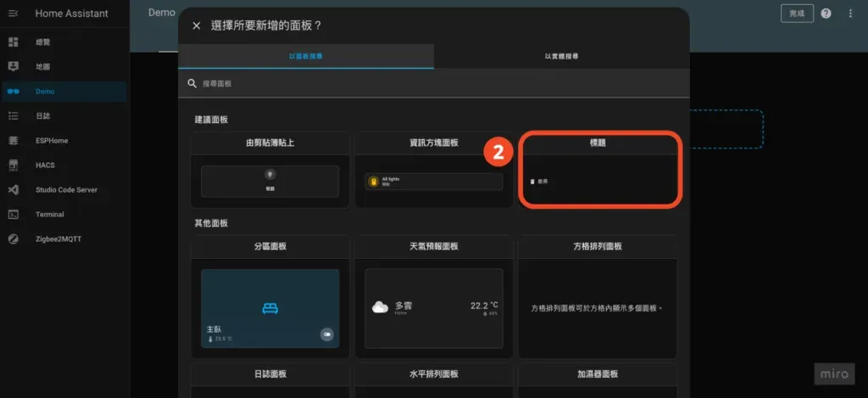Choose the 由剪貼簿貼上 card
The width and height of the screenshot is (868, 398).
270,170
